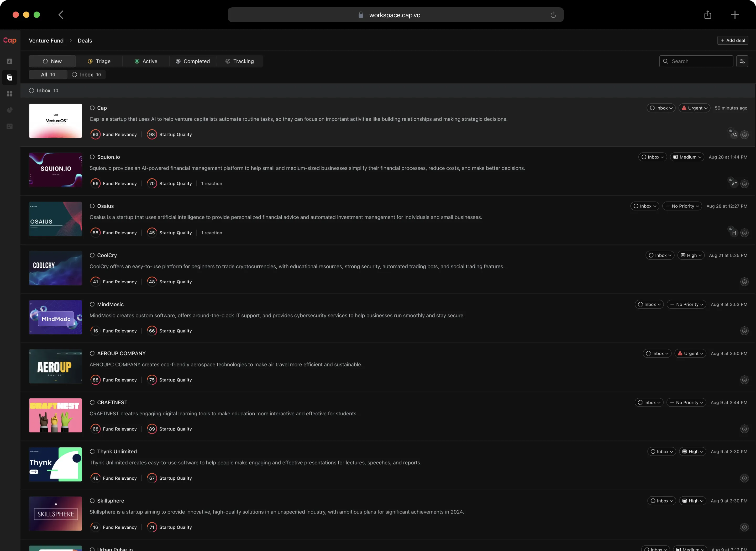Click the filter settings icon beside Search

point(742,61)
